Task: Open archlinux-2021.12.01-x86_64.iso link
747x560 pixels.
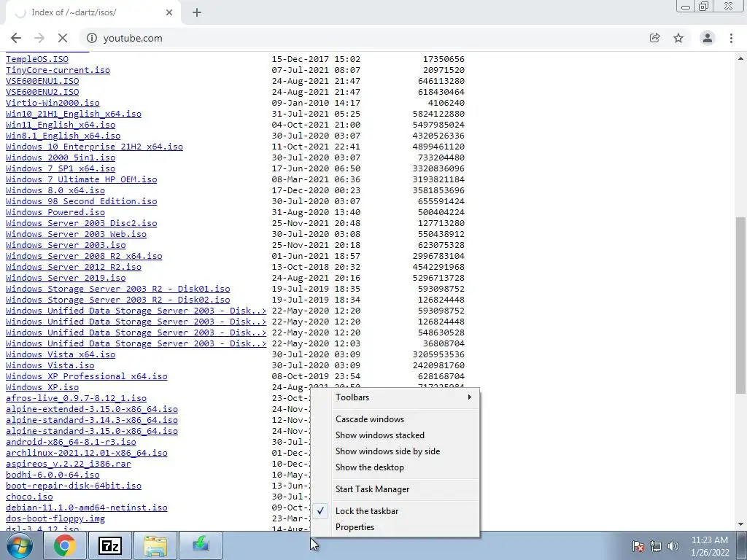Action: (x=87, y=453)
